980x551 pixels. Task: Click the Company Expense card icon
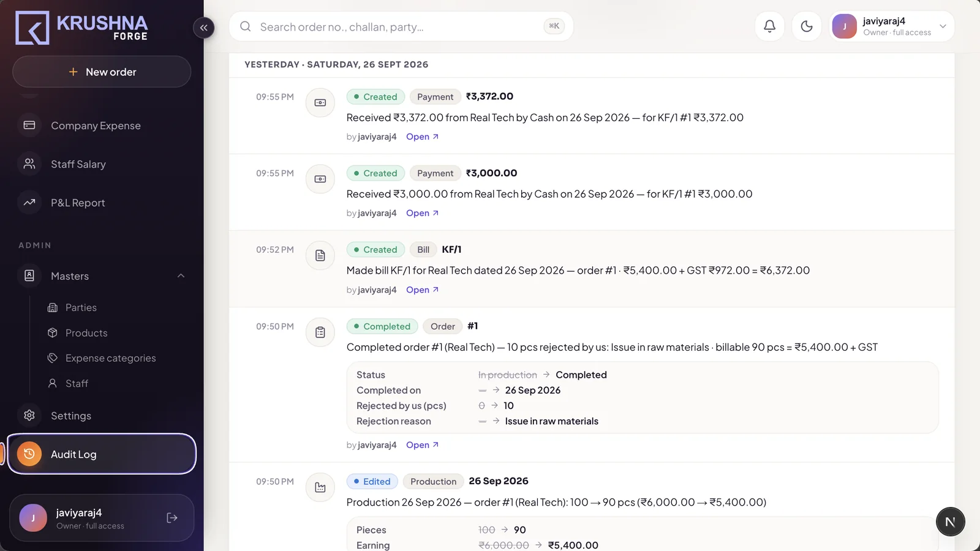(x=29, y=125)
